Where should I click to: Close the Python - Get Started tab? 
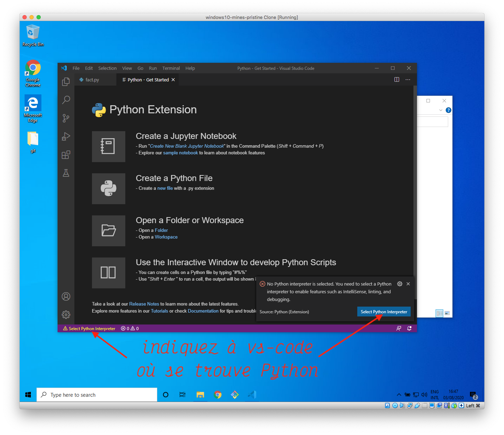click(173, 80)
